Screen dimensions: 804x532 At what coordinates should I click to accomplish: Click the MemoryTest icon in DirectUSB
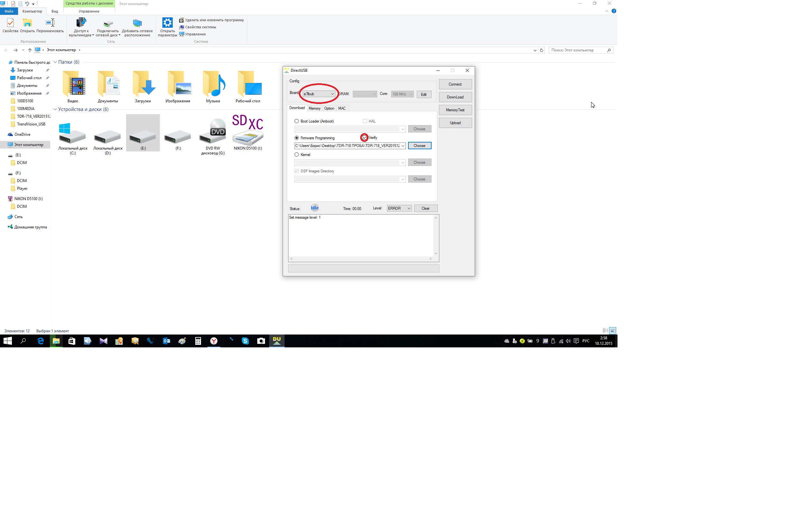pos(454,109)
